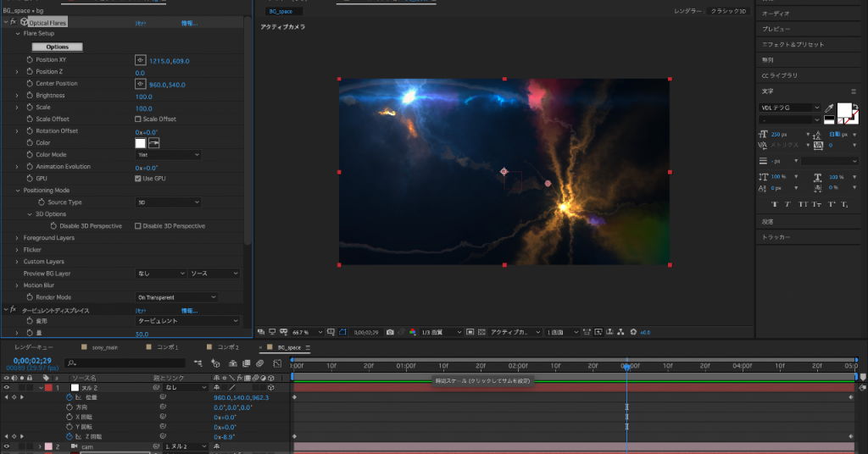The width and height of the screenshot is (868, 454).
Task: Expand the Motion Blur group
Action: [x=17, y=285]
